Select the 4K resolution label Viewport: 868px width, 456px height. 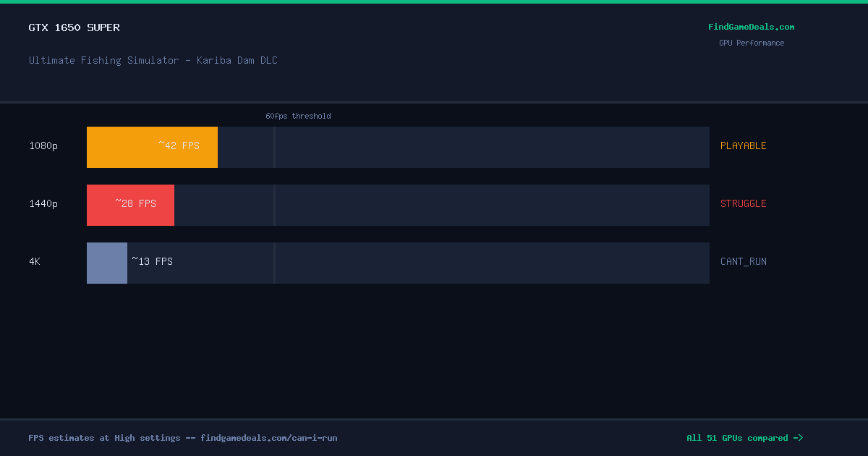tap(35, 261)
